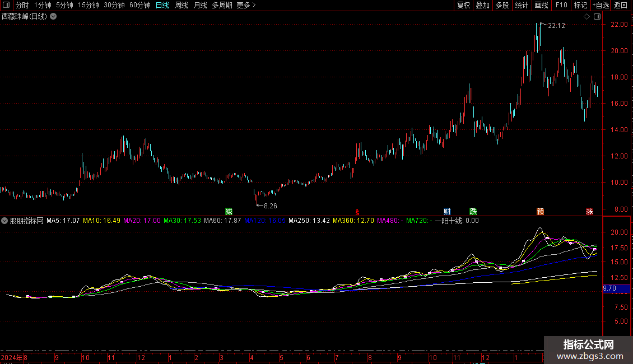Click the 2024年 8 date axis label

(14, 358)
